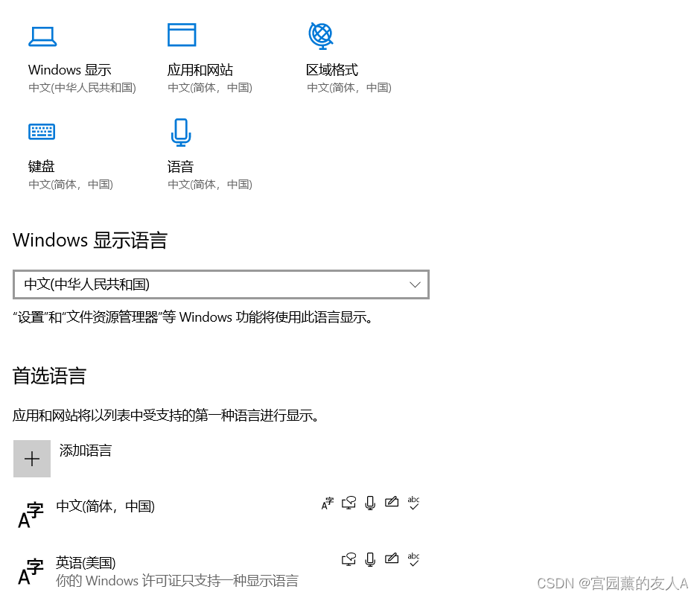Open the 区域格式 tile label
The image size is (700, 598).
[332, 70]
